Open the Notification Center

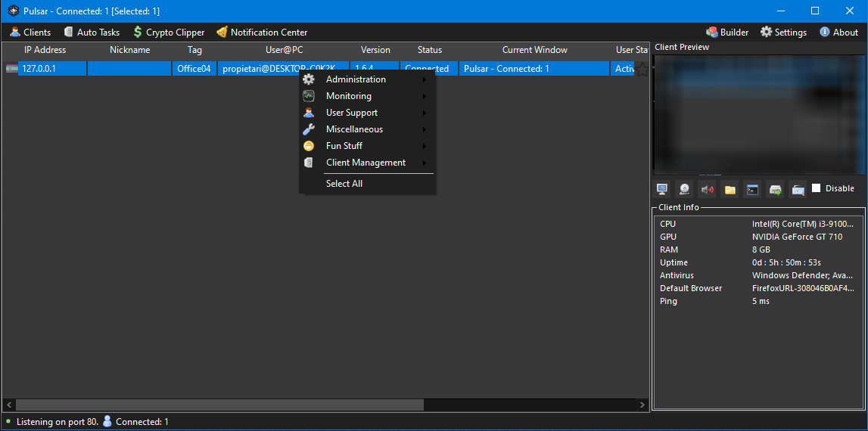tap(262, 32)
